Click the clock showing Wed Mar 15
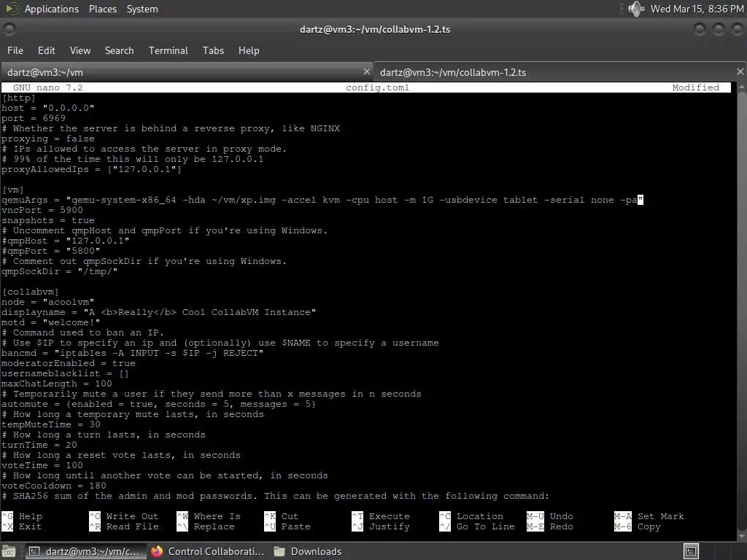747x560 pixels. click(x=697, y=9)
